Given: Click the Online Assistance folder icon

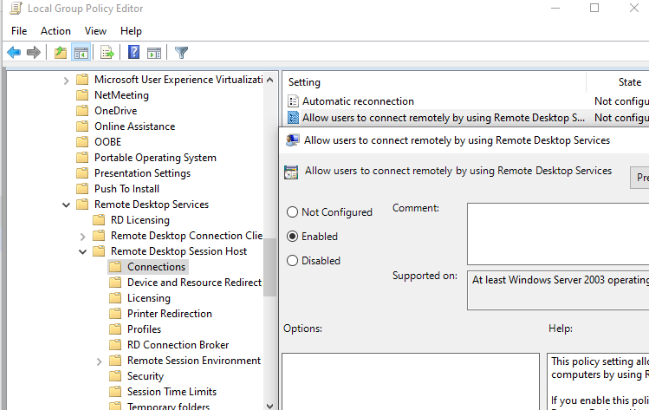Looking at the screenshot, I should (83, 127).
